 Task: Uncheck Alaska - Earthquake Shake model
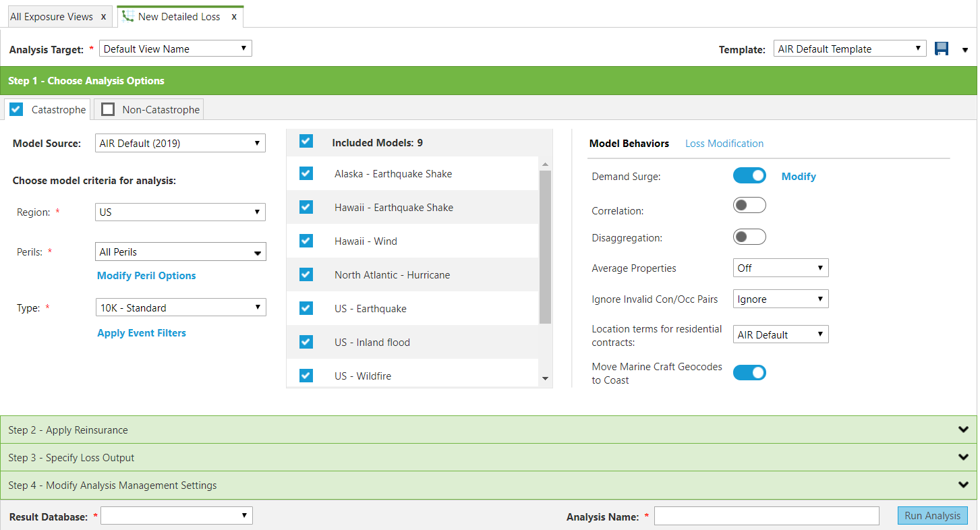point(306,173)
